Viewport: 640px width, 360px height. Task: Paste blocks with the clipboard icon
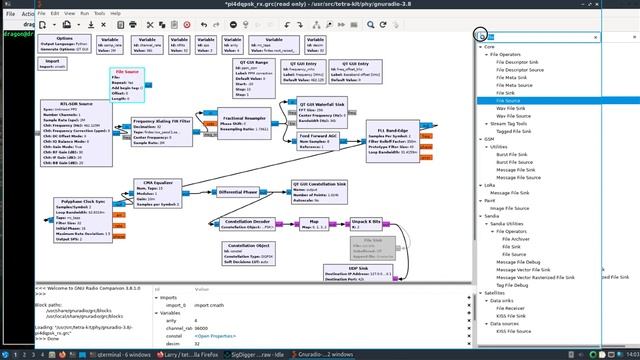174,25
